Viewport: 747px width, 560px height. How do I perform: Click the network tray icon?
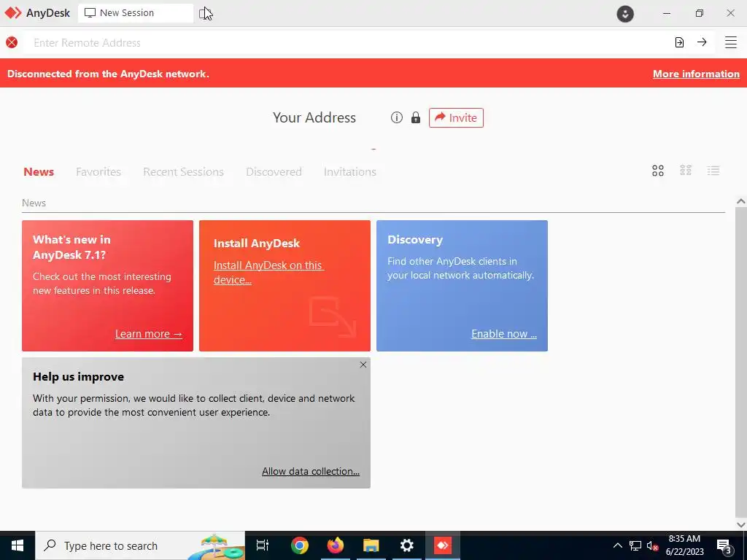point(635,545)
